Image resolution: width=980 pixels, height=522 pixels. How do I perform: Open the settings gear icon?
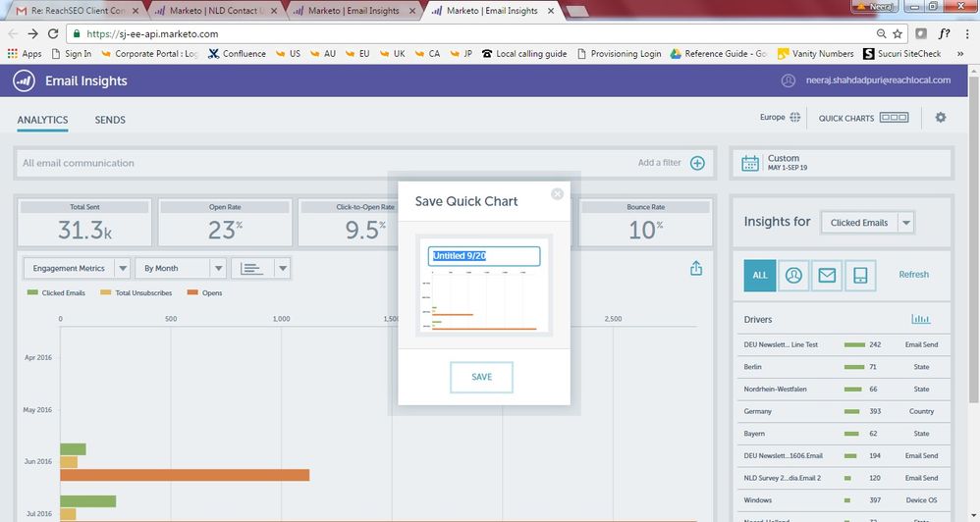coord(941,118)
